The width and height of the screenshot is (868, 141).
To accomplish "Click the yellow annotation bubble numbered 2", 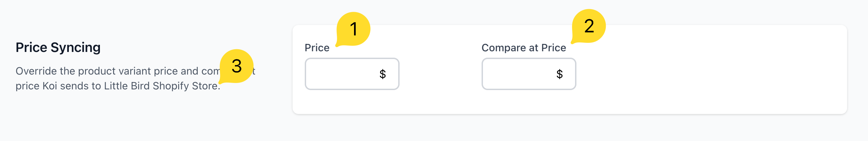I will pos(589,26).
